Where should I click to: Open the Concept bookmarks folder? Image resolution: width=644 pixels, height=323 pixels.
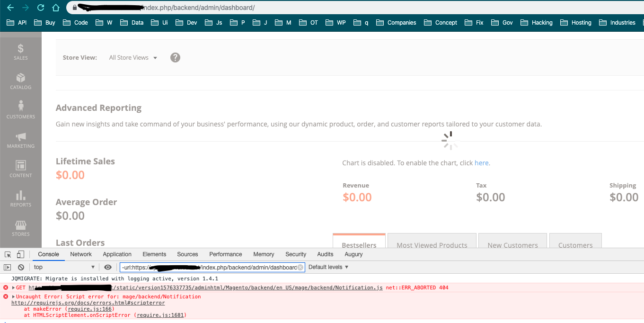click(441, 22)
